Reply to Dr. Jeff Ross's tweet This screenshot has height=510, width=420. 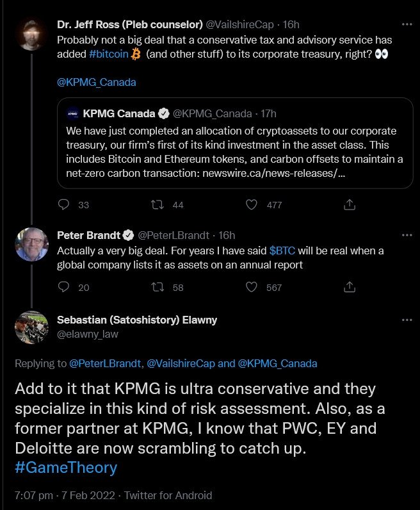click(x=63, y=204)
